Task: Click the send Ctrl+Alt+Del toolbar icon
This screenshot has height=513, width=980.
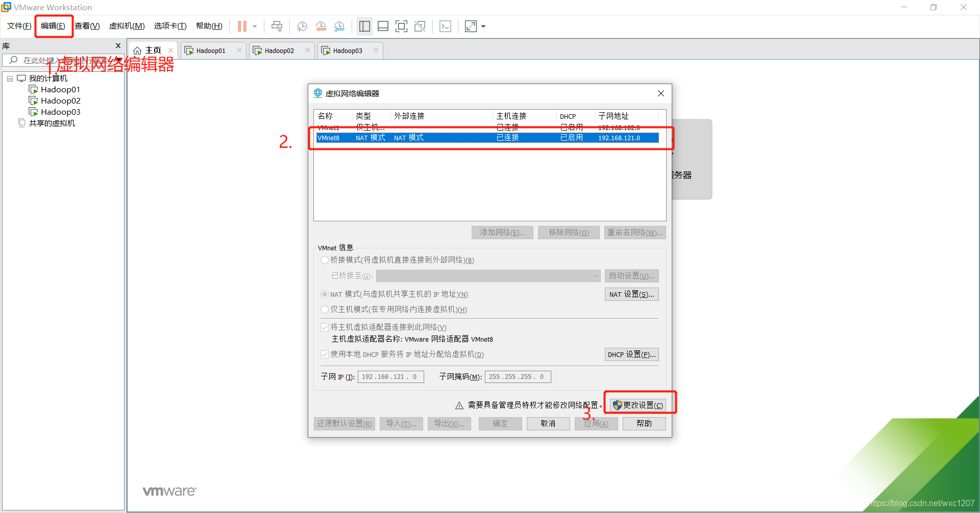Action: [277, 26]
